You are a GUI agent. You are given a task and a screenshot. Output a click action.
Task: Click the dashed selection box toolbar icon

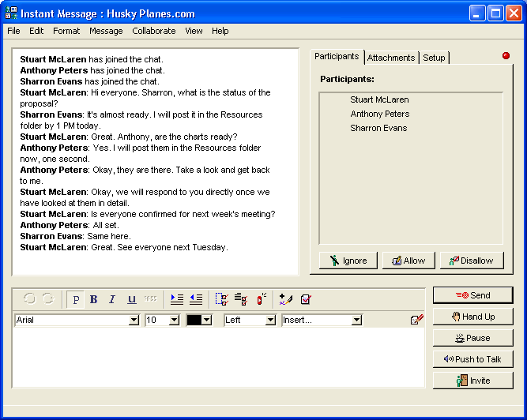[x=222, y=299]
